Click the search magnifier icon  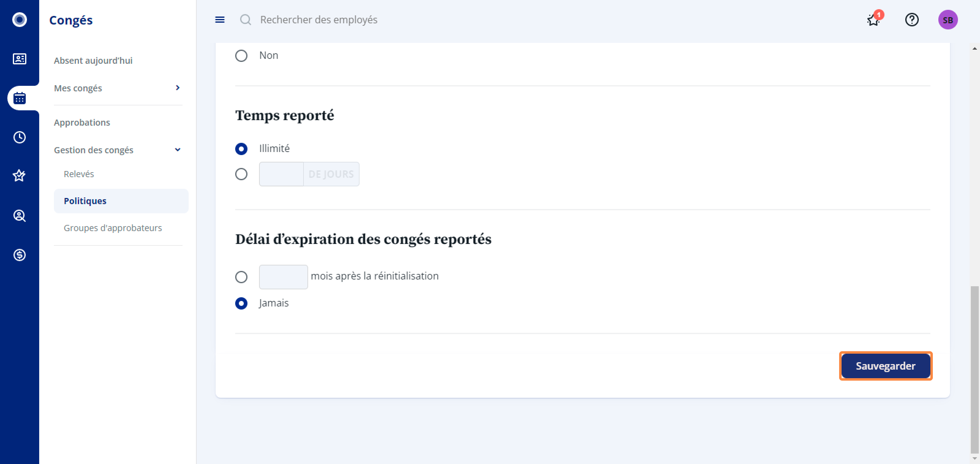point(246,19)
